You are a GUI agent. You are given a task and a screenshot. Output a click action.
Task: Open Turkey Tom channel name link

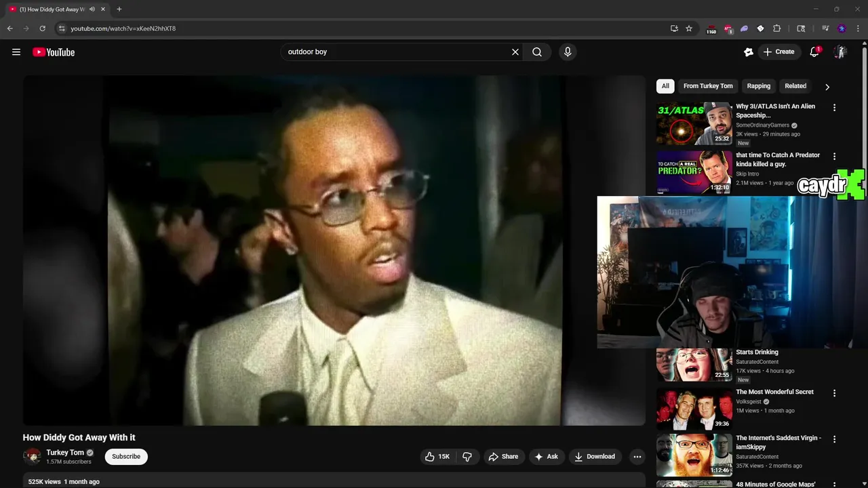(65, 453)
